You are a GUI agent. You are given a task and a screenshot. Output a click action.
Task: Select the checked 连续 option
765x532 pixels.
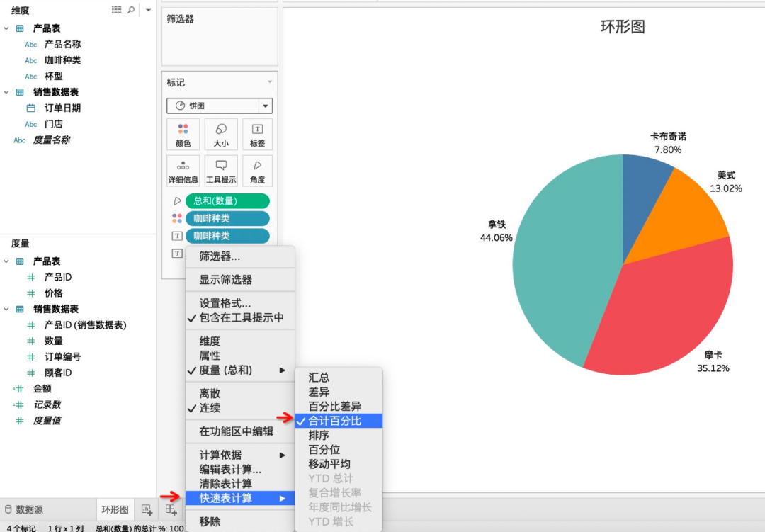point(210,408)
